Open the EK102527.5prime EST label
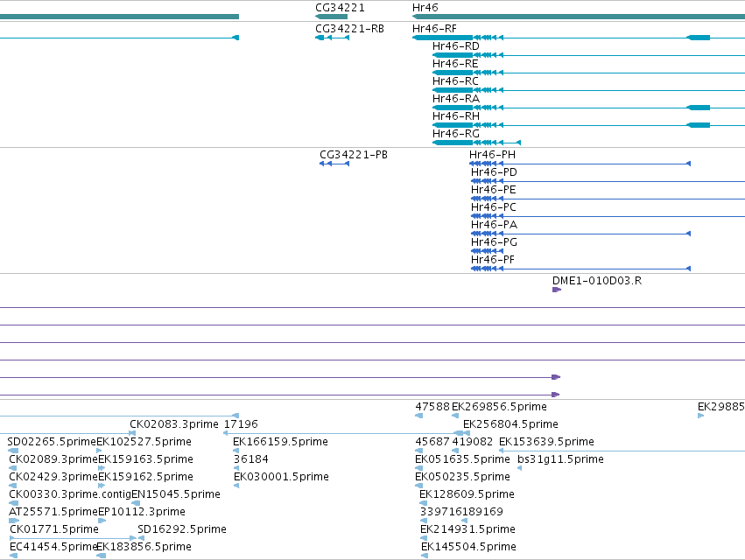This screenshot has width=745, height=560. click(x=144, y=442)
